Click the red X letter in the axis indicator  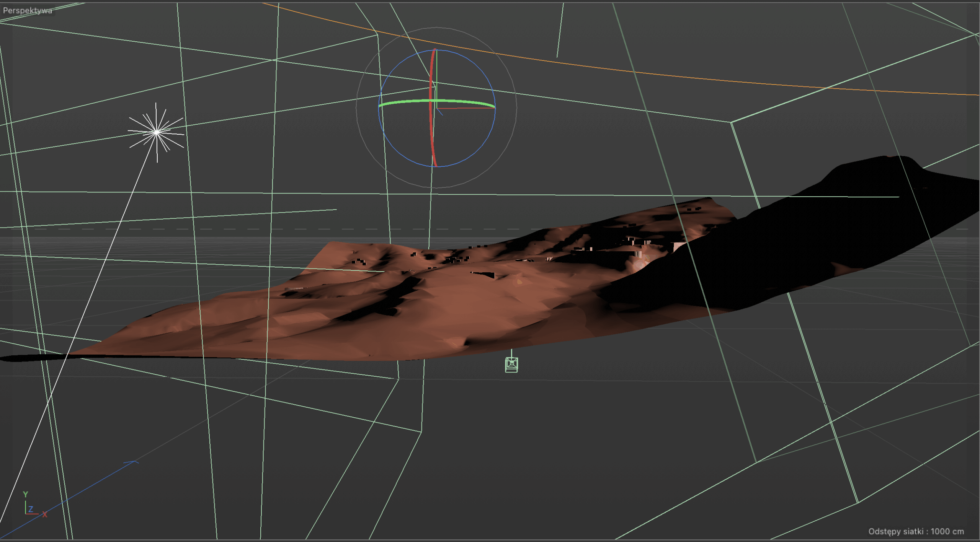coord(45,515)
